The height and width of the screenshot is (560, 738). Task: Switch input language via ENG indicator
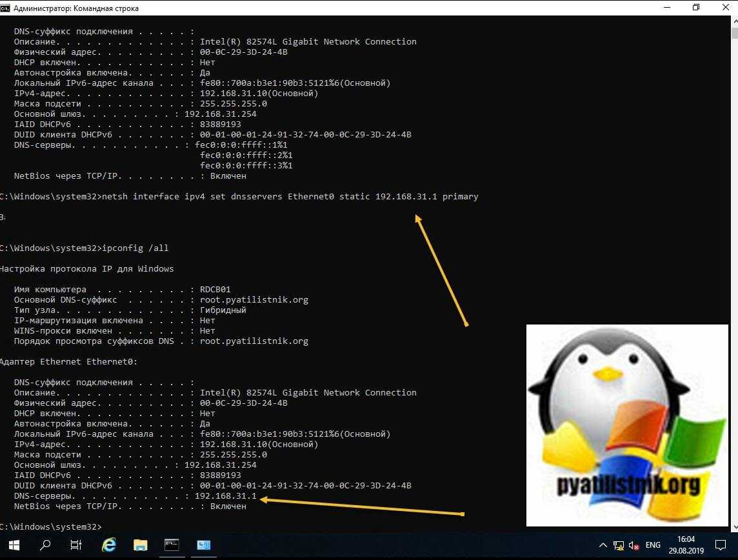click(652, 545)
